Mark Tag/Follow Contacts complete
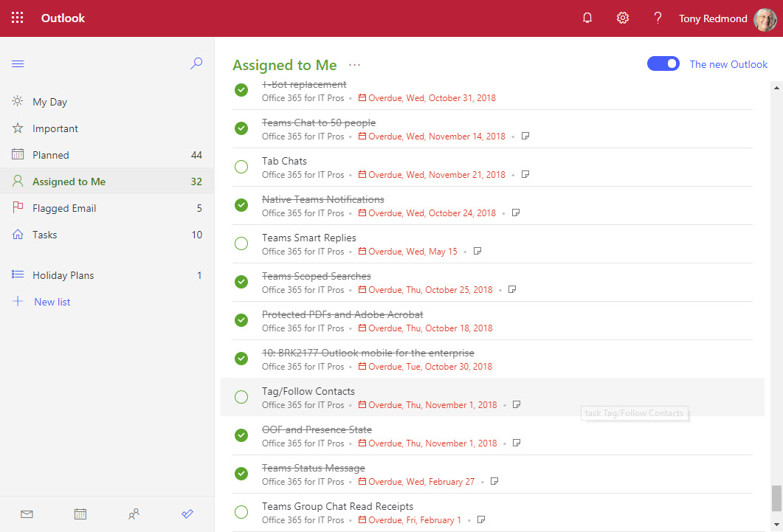Screen dimensions: 783x532 point(241,397)
